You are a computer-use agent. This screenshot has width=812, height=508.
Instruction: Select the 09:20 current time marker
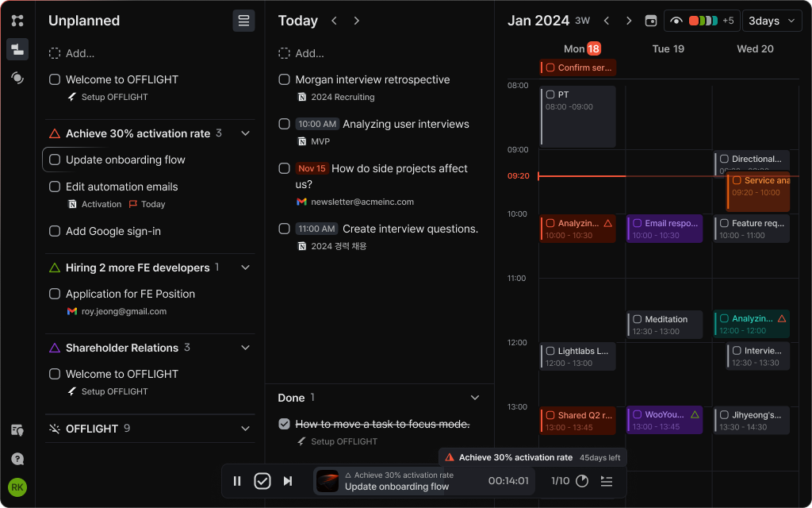[519, 175]
